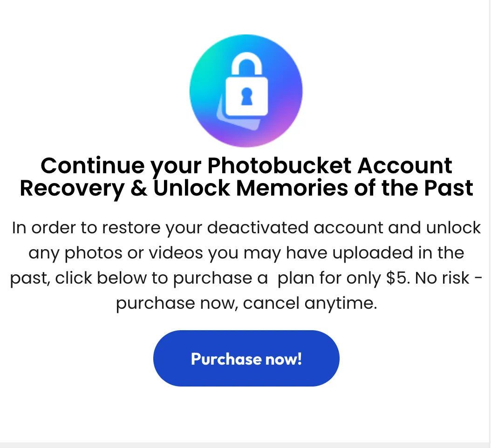This screenshot has width=491, height=448.
Task: Click the white padlock icon body
Action: (247, 96)
